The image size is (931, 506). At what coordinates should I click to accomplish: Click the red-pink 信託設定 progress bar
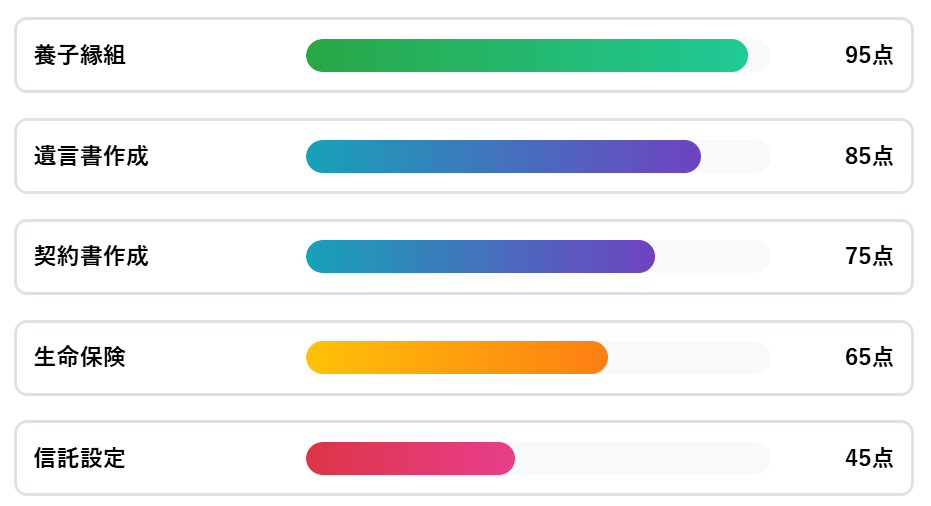[410, 458]
